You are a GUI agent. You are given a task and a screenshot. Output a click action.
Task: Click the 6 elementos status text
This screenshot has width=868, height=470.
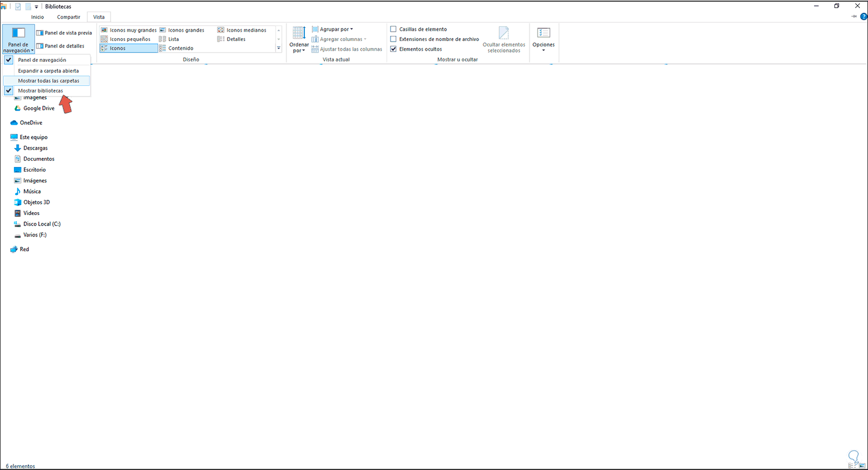(20, 466)
